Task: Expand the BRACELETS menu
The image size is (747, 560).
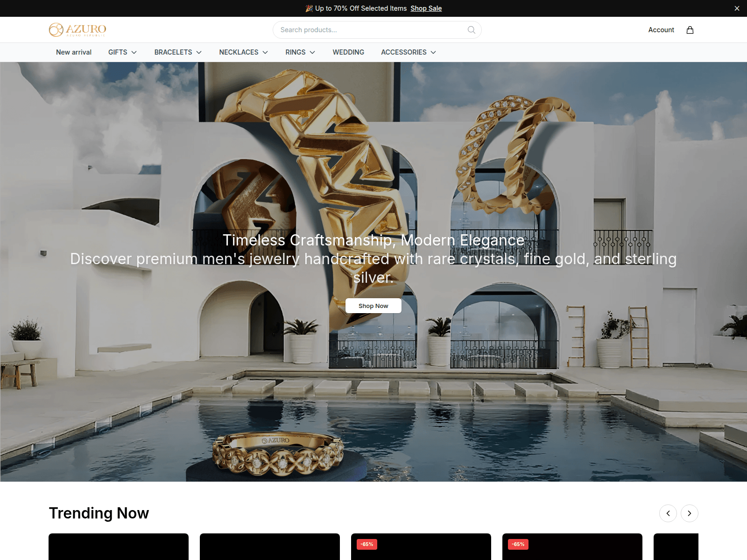Action: tap(178, 52)
